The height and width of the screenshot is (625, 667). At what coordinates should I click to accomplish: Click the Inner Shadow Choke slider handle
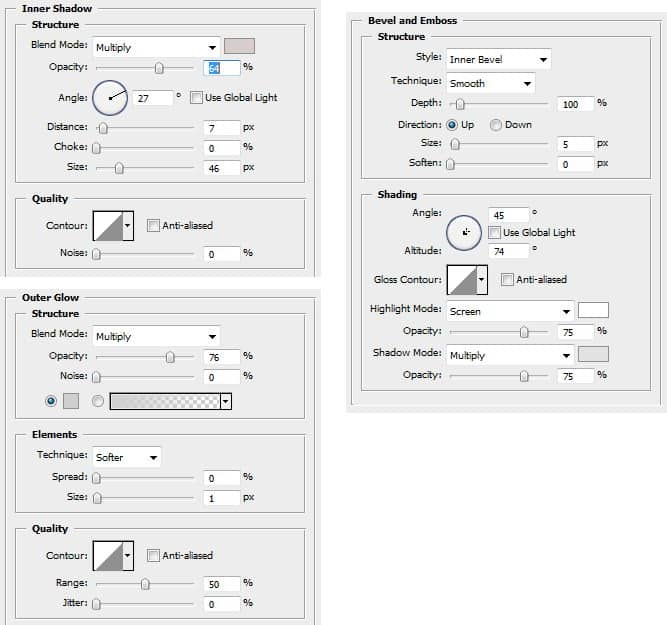coord(97,148)
